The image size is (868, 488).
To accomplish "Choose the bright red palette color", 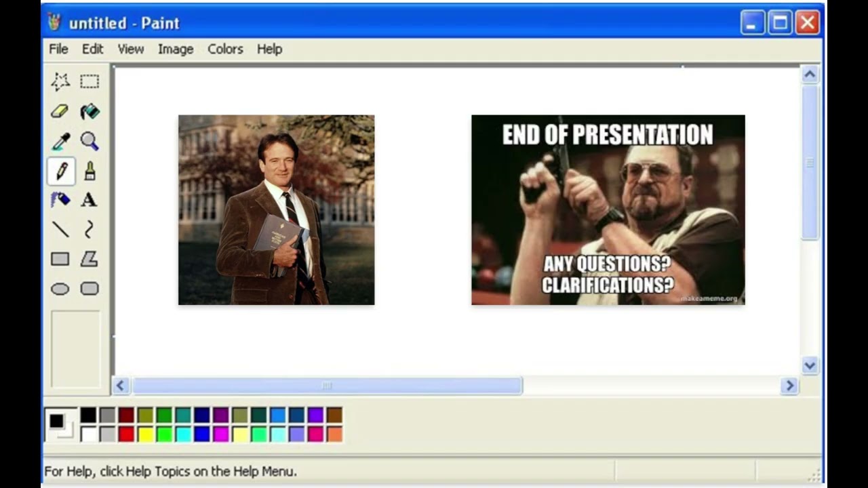I will click(x=126, y=434).
